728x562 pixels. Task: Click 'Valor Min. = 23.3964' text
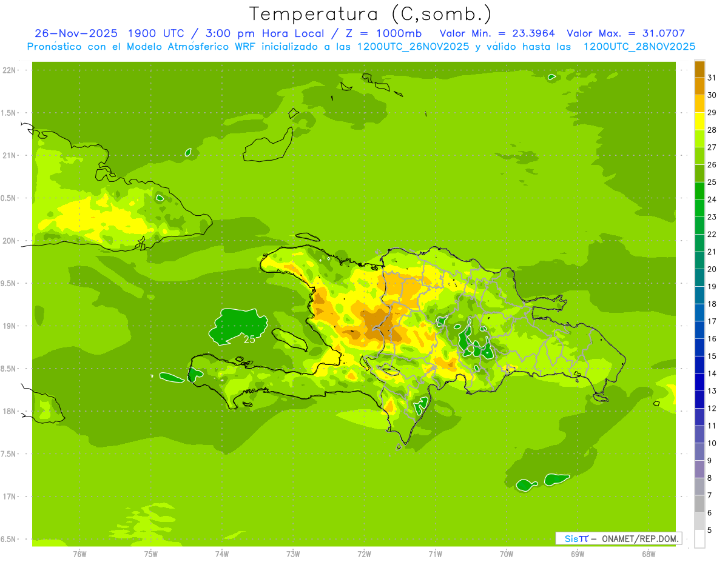pos(497,33)
